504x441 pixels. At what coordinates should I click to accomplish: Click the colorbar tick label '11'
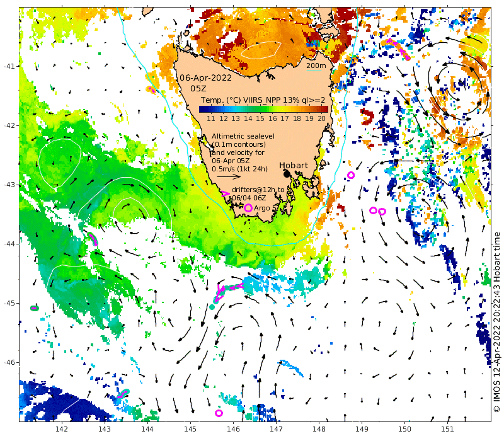coord(211,118)
